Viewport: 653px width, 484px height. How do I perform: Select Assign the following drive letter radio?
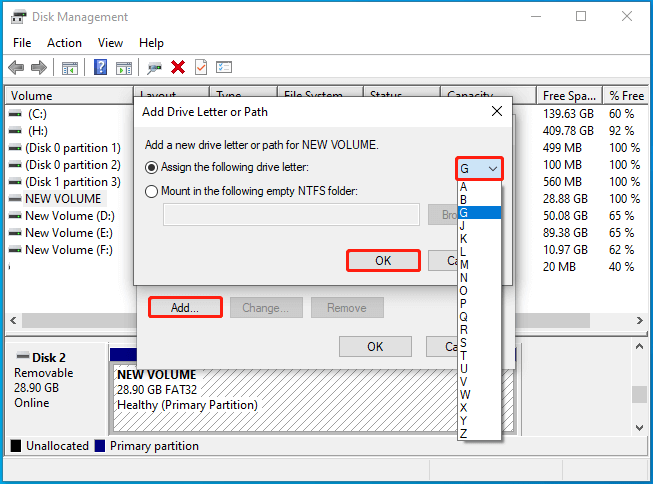click(151, 167)
